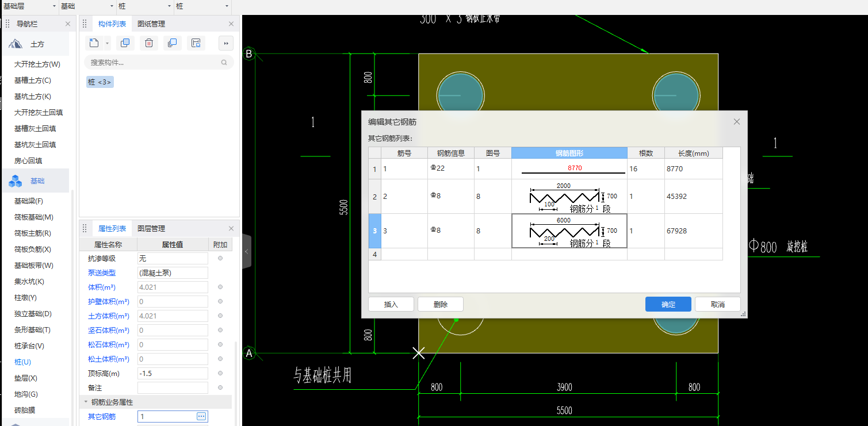The width and height of the screenshot is (868, 426).
Task: Select 筏板基础(M) in navigation
Action: (34, 217)
